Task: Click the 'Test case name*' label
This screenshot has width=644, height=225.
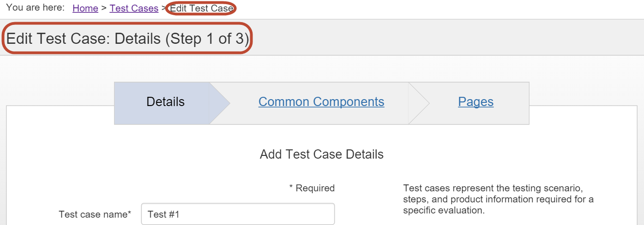Action: [x=95, y=214]
